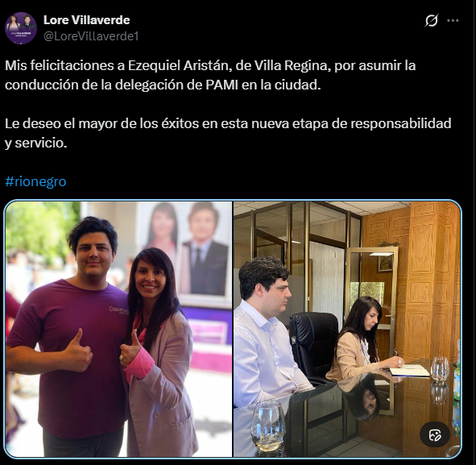The image size is (476, 465).
Task: Open the three-dot more options menu
Action: pos(453,21)
